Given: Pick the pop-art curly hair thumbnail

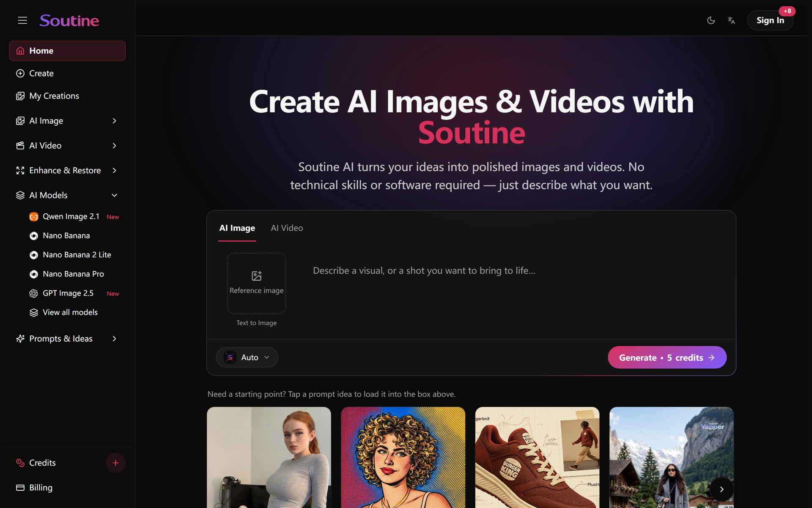Looking at the screenshot, I should pyautogui.click(x=403, y=458).
